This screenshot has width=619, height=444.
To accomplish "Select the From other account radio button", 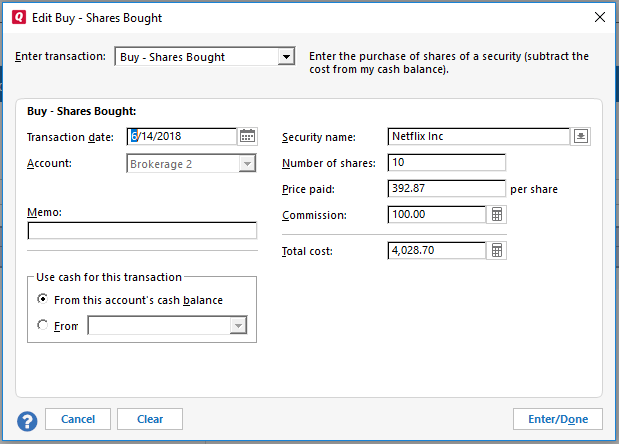I will click(x=42, y=325).
